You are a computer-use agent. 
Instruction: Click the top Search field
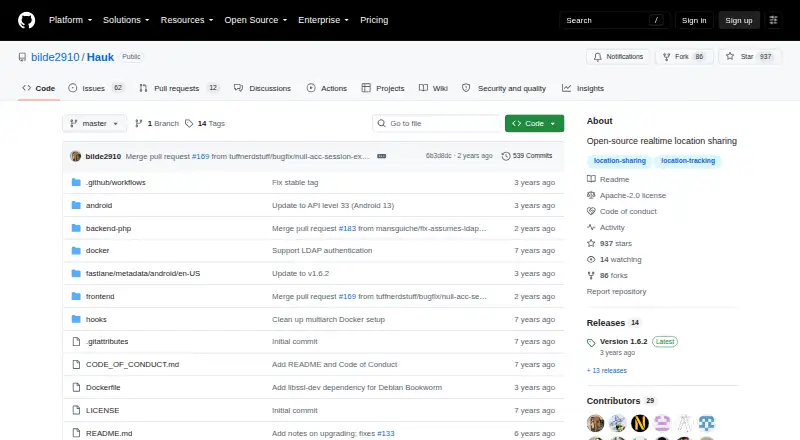point(614,20)
